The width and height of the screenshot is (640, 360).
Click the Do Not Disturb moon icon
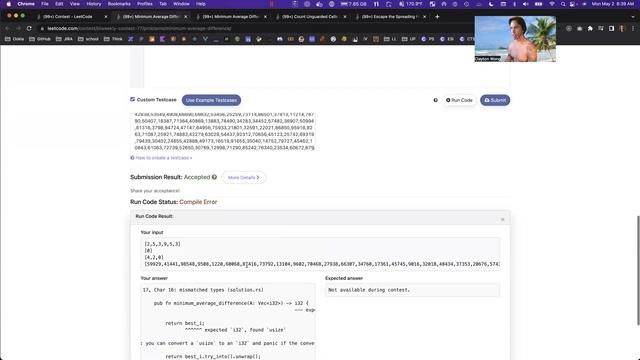[x=491, y=4]
